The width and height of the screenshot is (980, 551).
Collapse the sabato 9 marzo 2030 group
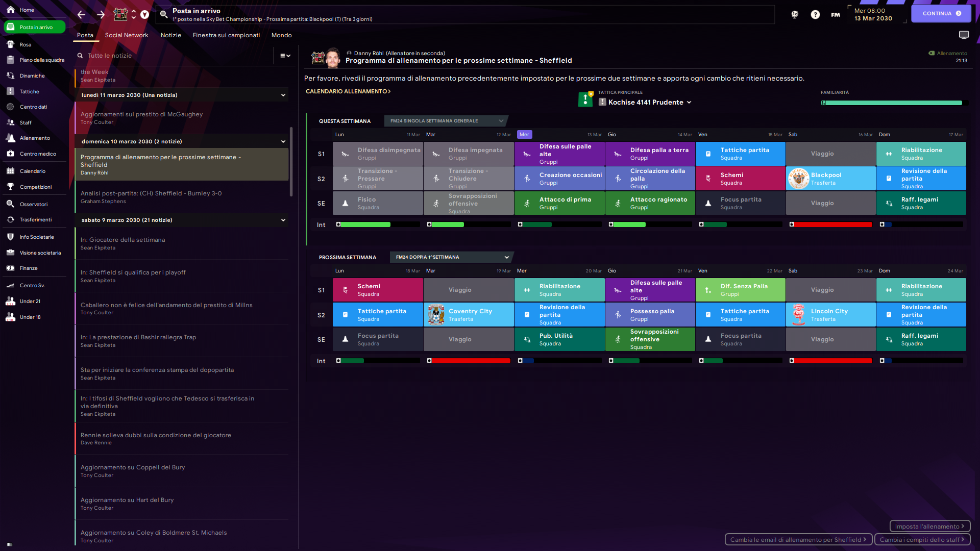tap(283, 220)
